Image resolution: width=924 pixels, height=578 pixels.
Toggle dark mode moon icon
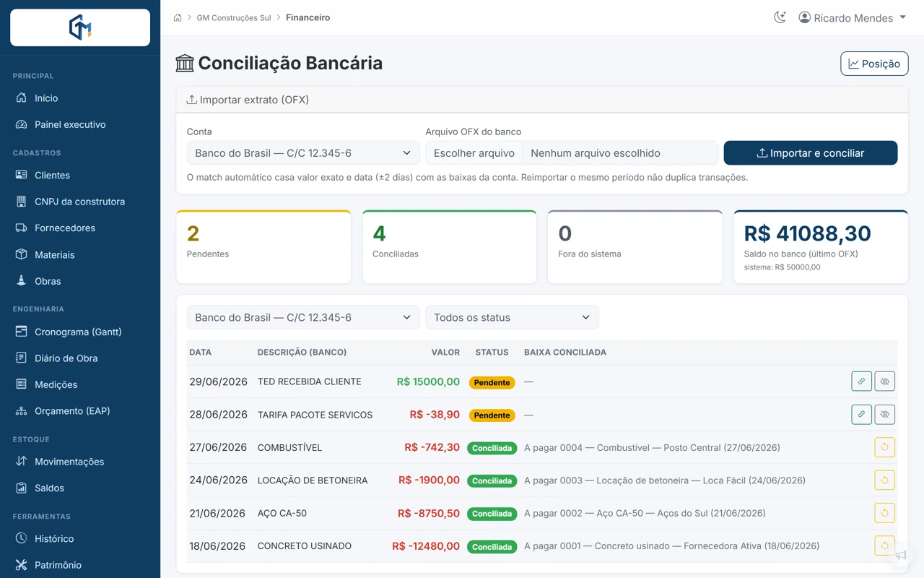pyautogui.click(x=780, y=17)
